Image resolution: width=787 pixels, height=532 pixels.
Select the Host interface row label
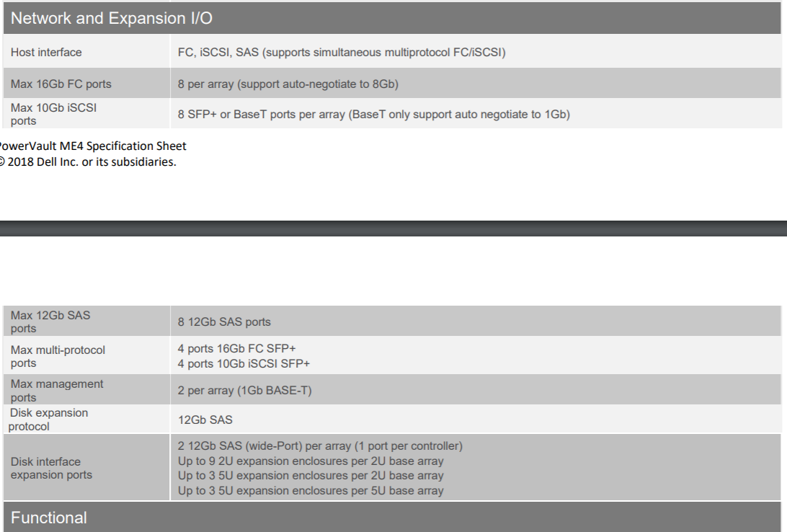[46, 53]
